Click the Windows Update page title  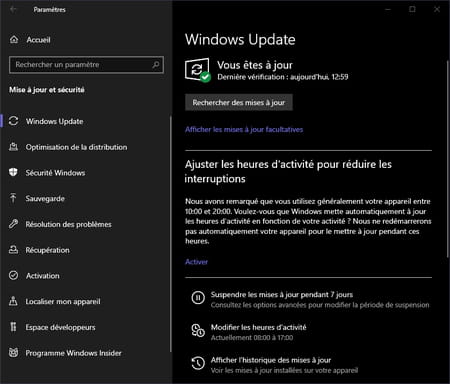click(240, 39)
